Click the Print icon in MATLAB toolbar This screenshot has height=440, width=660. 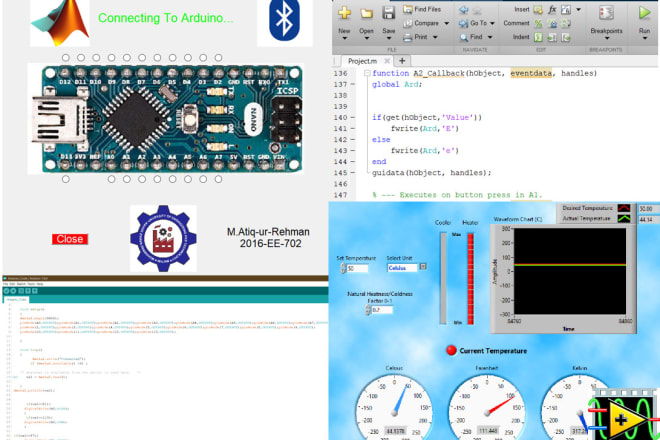click(407, 37)
